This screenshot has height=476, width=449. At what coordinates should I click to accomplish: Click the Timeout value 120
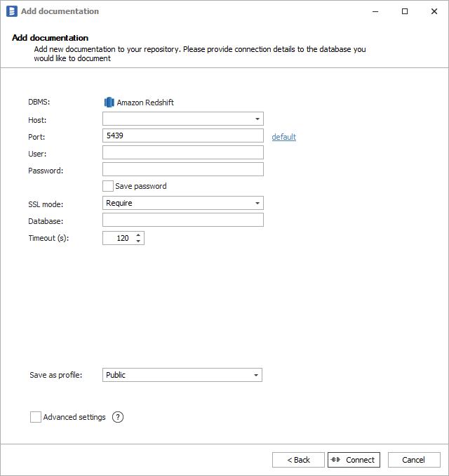pos(123,238)
